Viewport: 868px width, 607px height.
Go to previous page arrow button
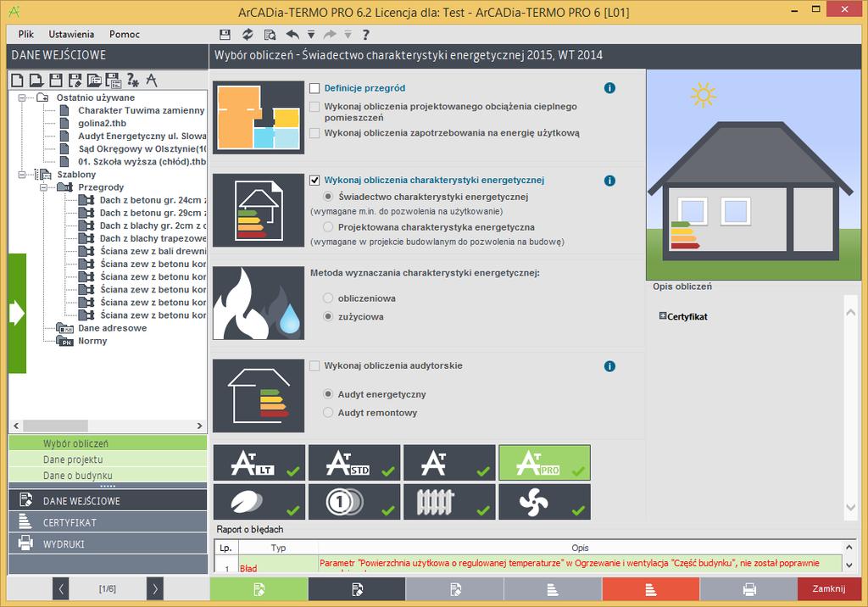click(61, 588)
